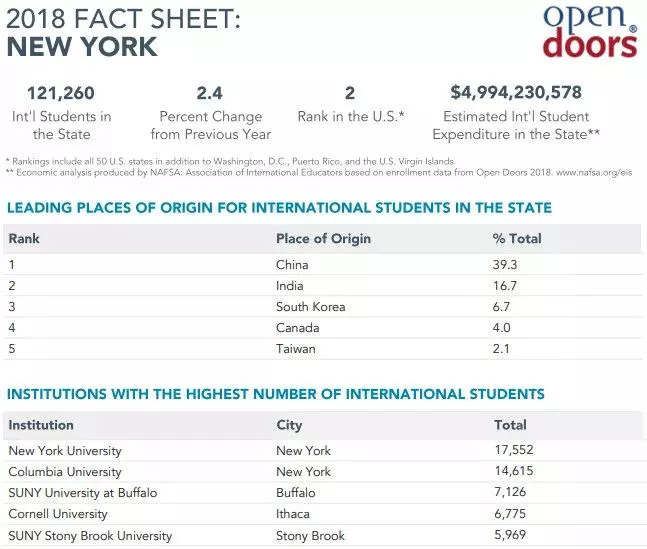Image resolution: width=647 pixels, height=549 pixels.
Task: Select the 121,260 students figure
Action: click(61, 93)
